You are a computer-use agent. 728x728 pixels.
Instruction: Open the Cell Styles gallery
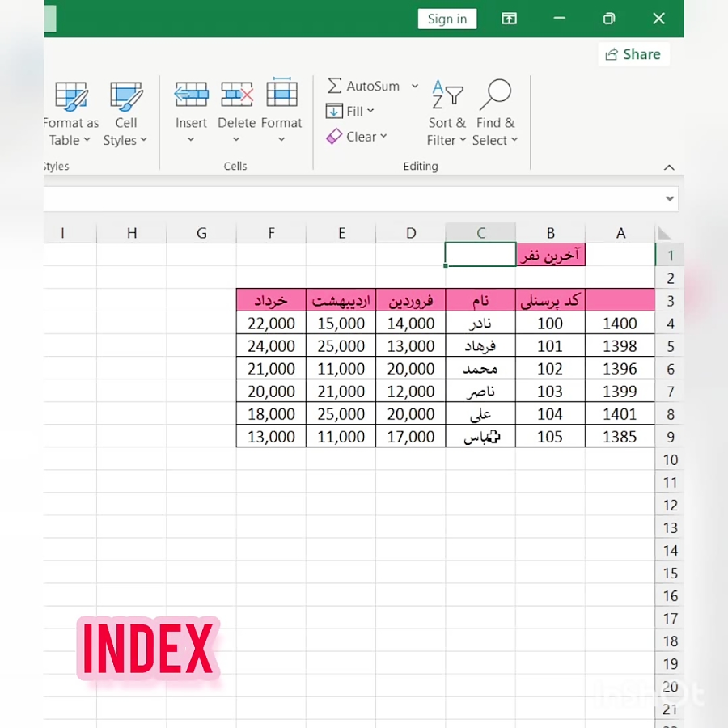[x=125, y=97]
